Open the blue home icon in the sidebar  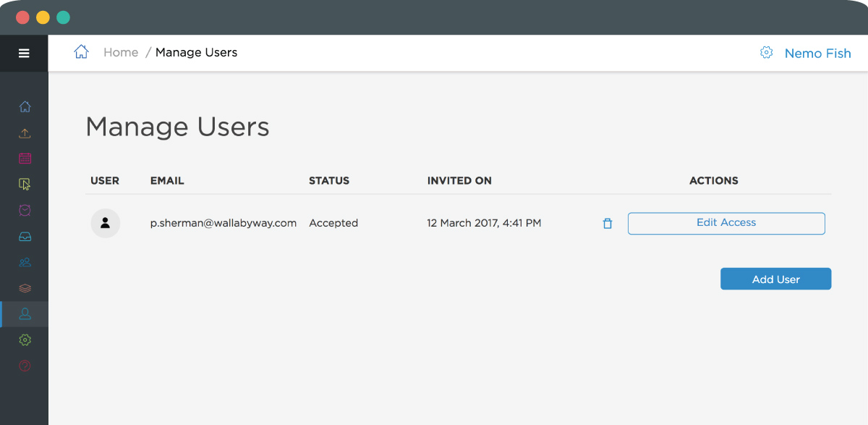point(25,107)
